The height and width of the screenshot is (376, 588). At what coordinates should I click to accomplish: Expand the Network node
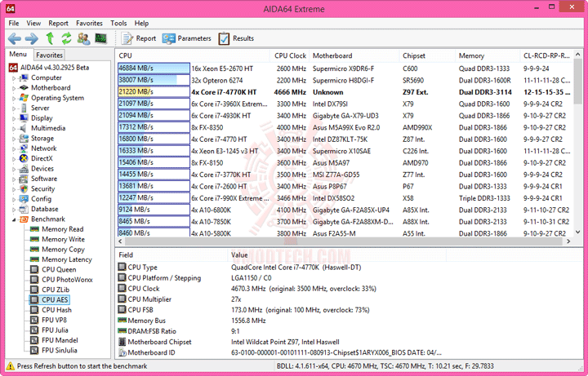[14, 149]
